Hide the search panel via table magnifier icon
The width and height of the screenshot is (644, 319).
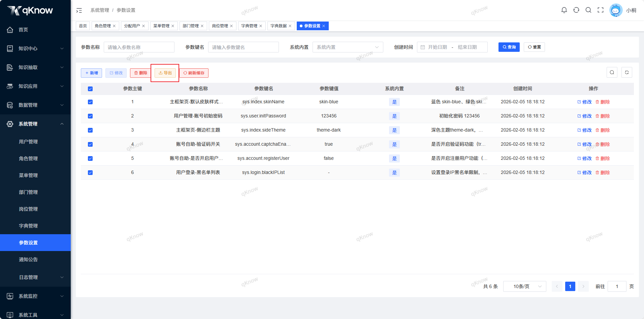pyautogui.click(x=612, y=72)
